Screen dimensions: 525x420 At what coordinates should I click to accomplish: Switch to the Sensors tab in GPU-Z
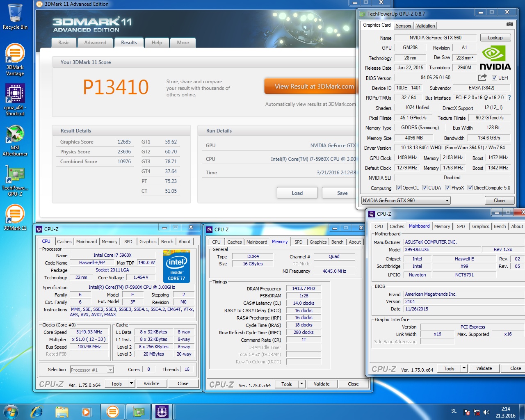click(403, 25)
